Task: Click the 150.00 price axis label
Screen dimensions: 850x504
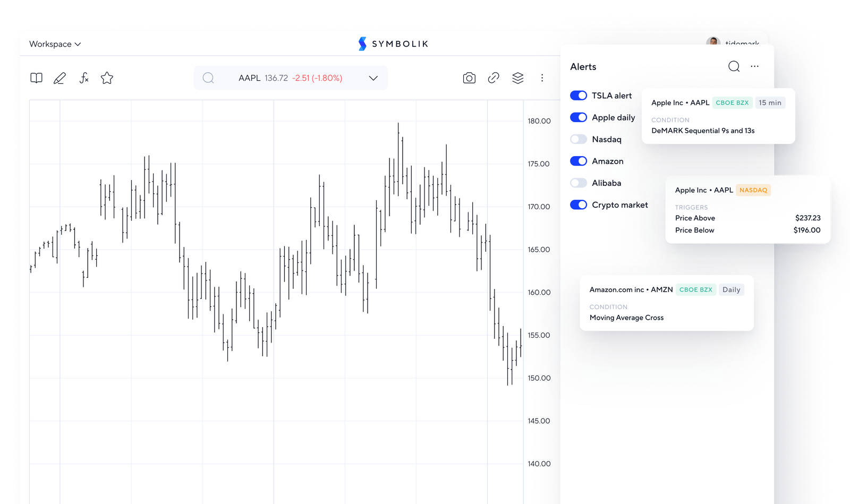Action: (539, 378)
